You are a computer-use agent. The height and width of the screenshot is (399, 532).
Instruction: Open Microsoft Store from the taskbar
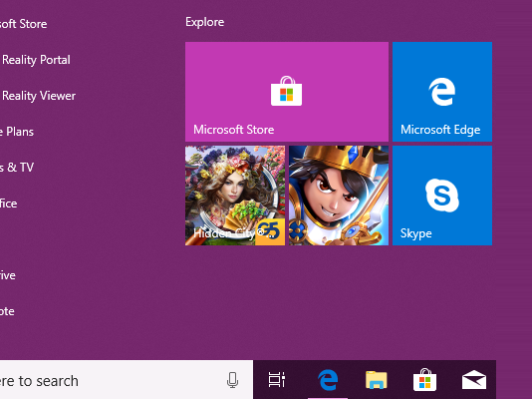[424, 380]
